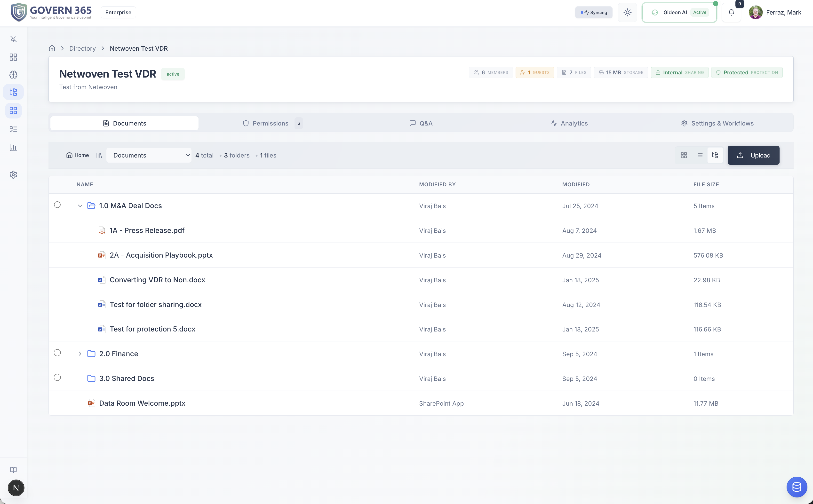813x504 pixels.
Task: Toggle the light/dark theme sun icon
Action: click(x=627, y=13)
